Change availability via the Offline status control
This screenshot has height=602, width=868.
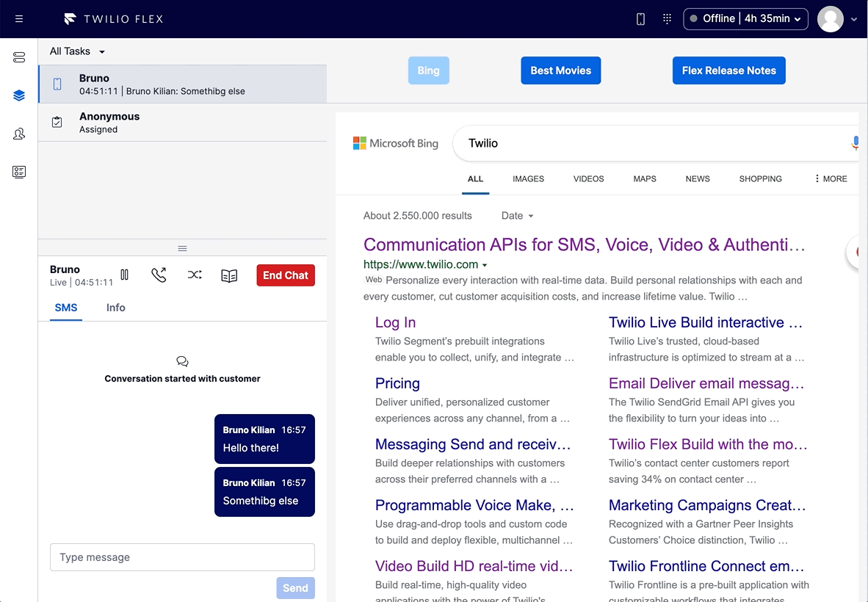[x=745, y=18]
